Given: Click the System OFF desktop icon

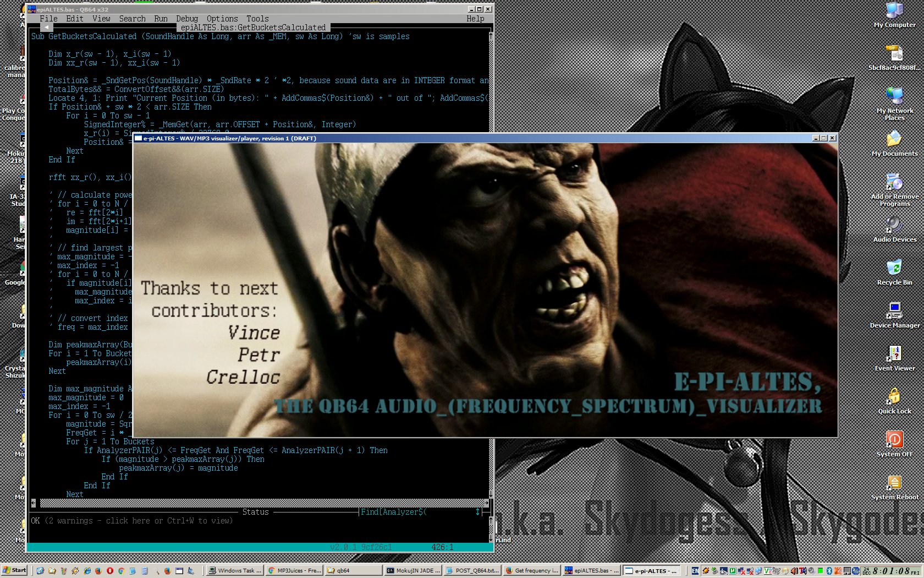Looking at the screenshot, I should click(894, 444).
